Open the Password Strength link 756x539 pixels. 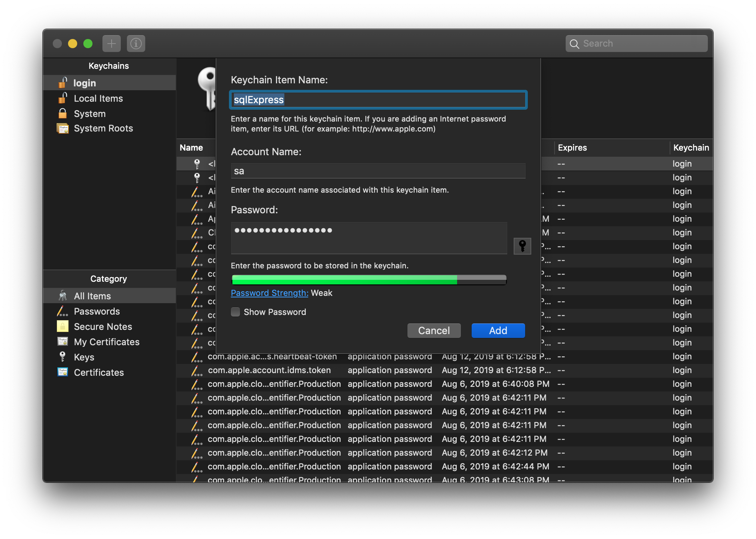[269, 293]
